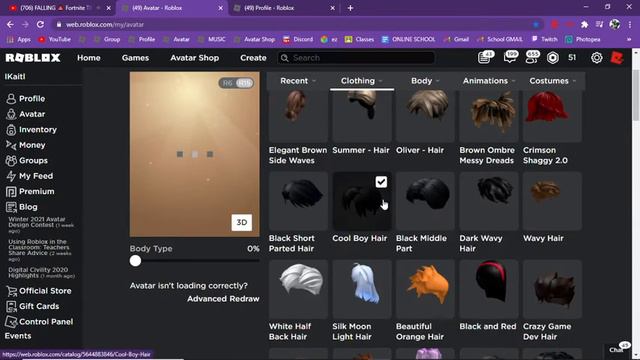Open a new browser tab
640x360 pixels.
[350, 8]
